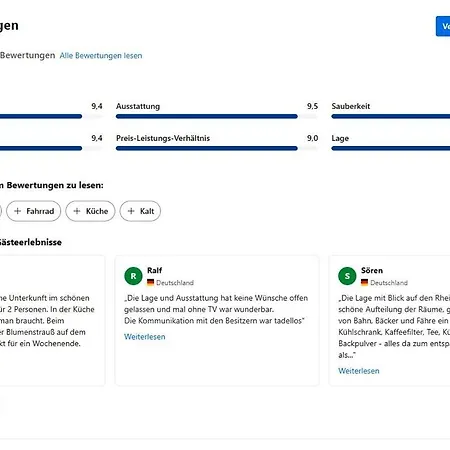This screenshot has width=450, height=450.
Task: Click the Ausstattung category label
Action: [138, 106]
